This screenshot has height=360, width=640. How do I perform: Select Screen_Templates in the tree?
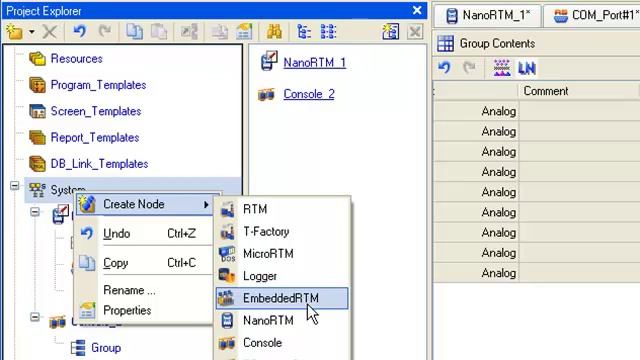(96, 111)
